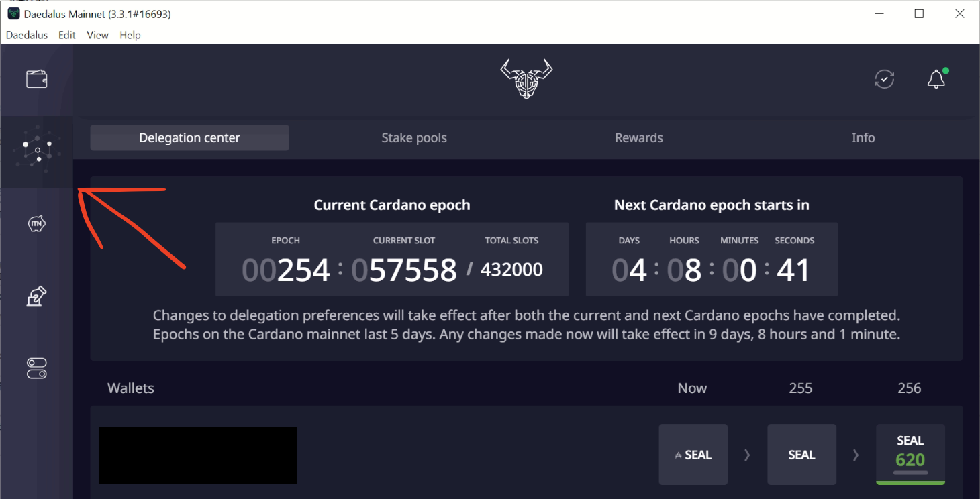Switch to the Stake pools tab
The image size is (980, 499).
coord(414,137)
